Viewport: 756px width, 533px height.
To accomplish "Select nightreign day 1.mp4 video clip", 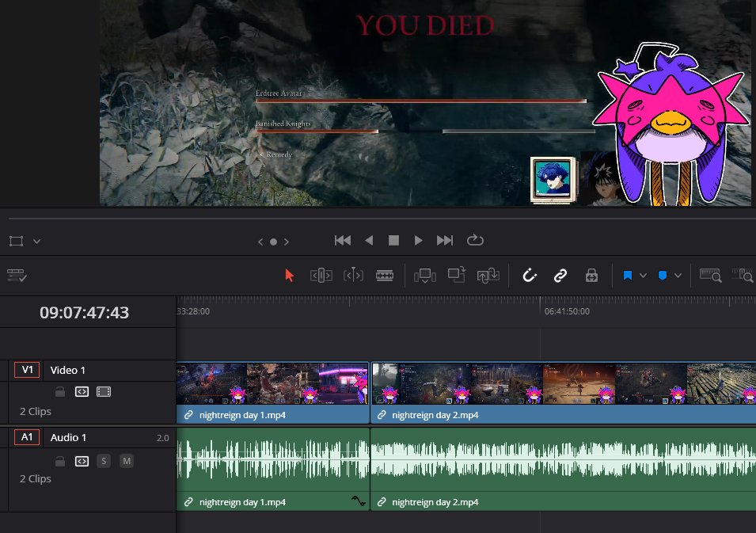I will point(273,393).
